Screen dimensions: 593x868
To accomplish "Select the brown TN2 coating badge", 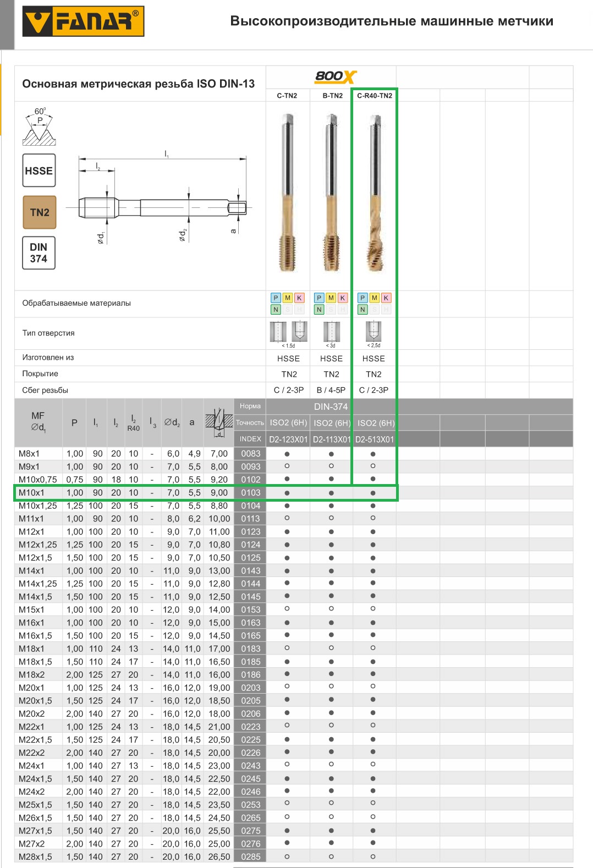I will 40,212.
